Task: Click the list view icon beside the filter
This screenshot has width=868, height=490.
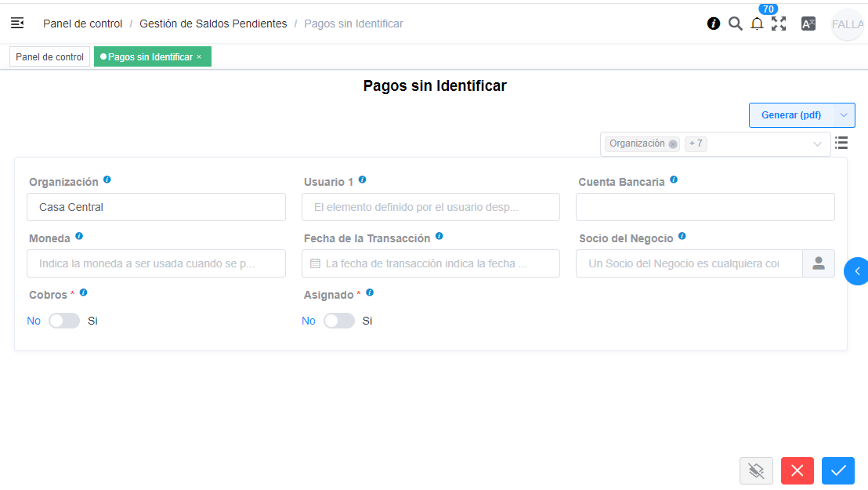Action: point(841,143)
